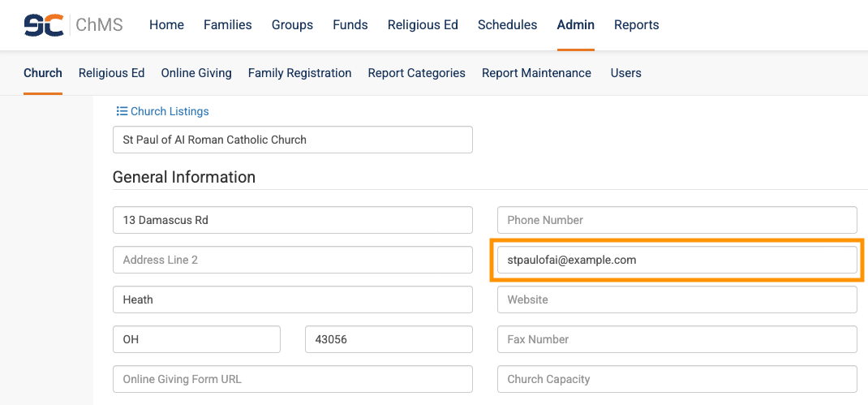The height and width of the screenshot is (405, 868).
Task: Click the email address field
Action: pos(677,260)
